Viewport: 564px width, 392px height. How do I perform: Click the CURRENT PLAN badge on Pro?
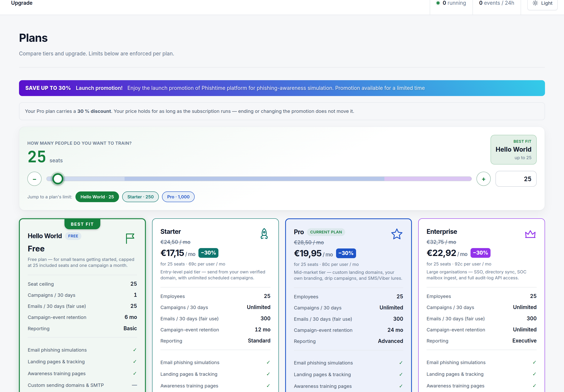326,232
